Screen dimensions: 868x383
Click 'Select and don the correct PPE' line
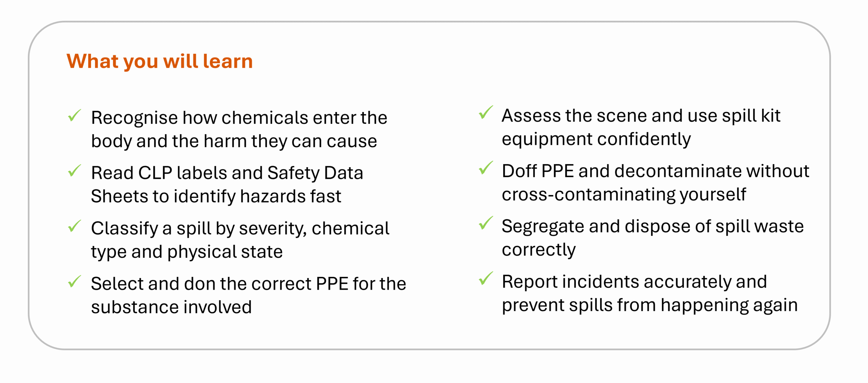pyautogui.click(x=249, y=283)
